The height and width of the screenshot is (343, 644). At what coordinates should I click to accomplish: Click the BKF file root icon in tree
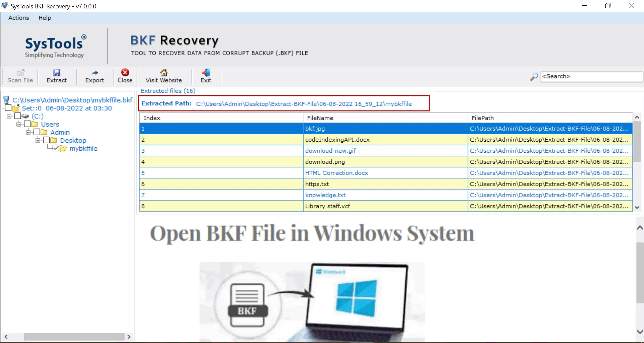pos(6,100)
